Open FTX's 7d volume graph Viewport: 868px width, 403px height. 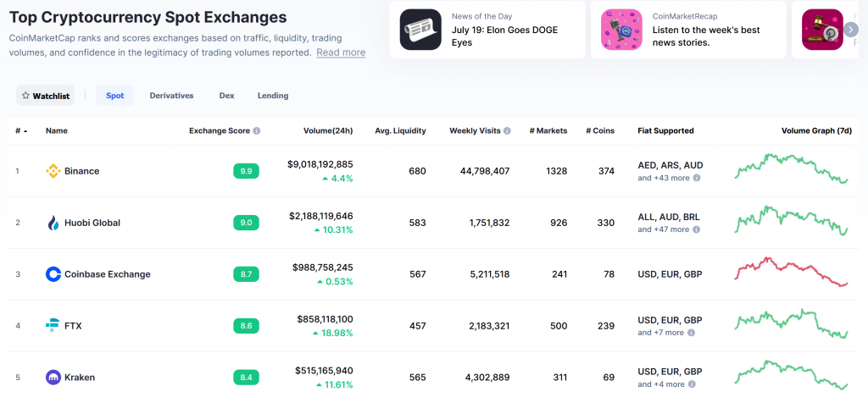click(791, 323)
